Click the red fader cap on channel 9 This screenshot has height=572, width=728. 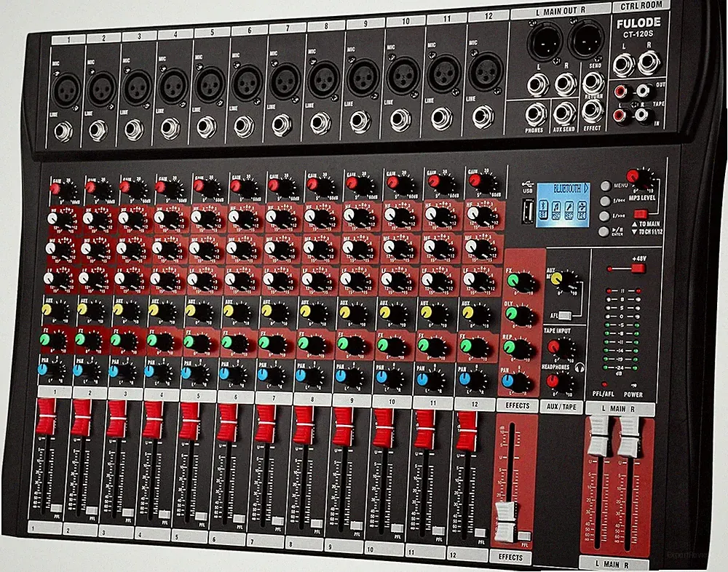click(x=344, y=426)
